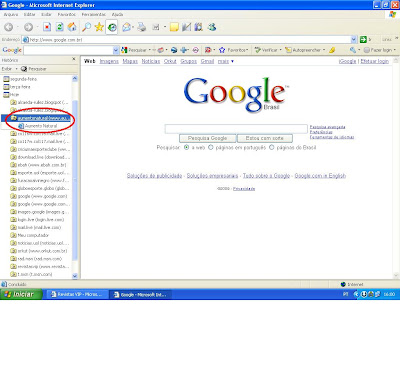Go to the Home page icon
This screenshot has height=374, width=400.
point(72,27)
